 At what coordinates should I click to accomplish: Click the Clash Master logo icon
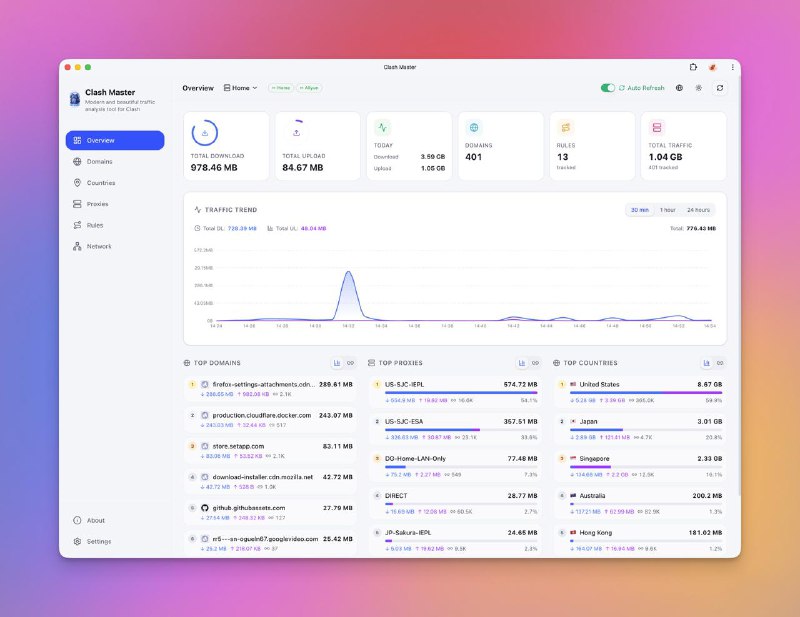pyautogui.click(x=75, y=98)
